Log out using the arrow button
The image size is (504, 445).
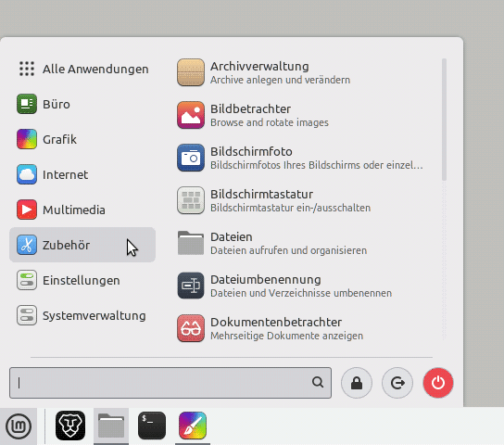point(397,383)
